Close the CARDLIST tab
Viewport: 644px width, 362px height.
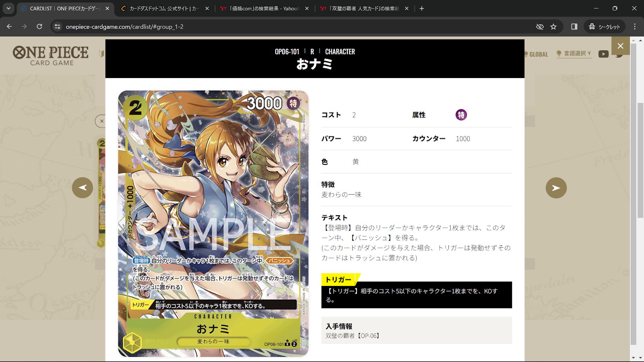(x=107, y=8)
